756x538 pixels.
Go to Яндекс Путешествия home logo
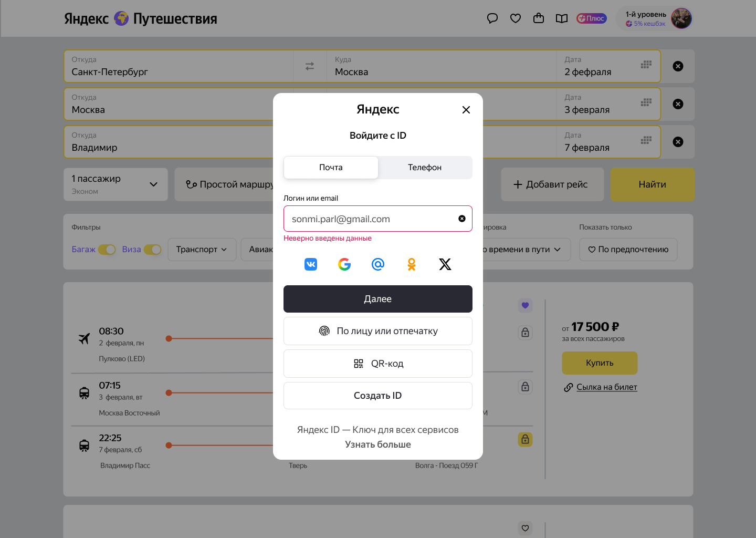(x=141, y=19)
